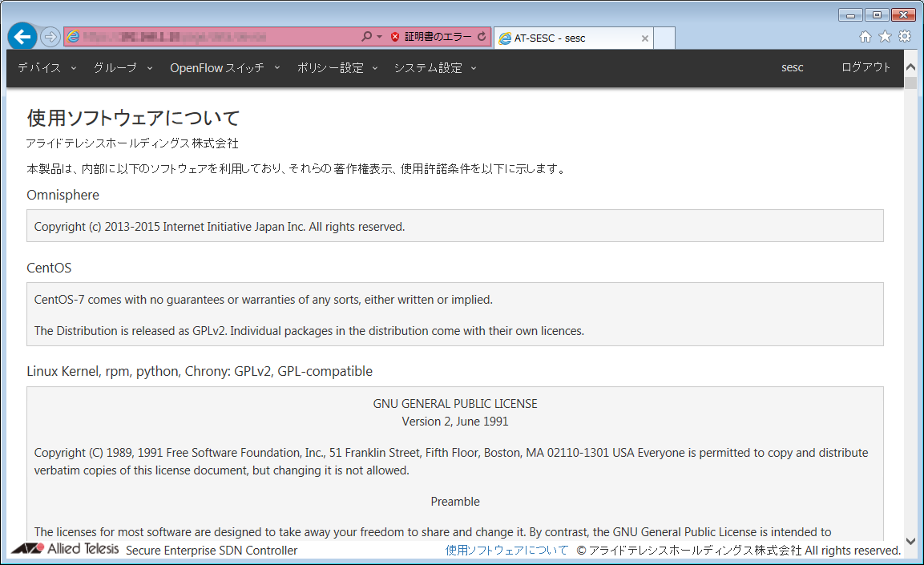Click the sesc user name link

[792, 68]
